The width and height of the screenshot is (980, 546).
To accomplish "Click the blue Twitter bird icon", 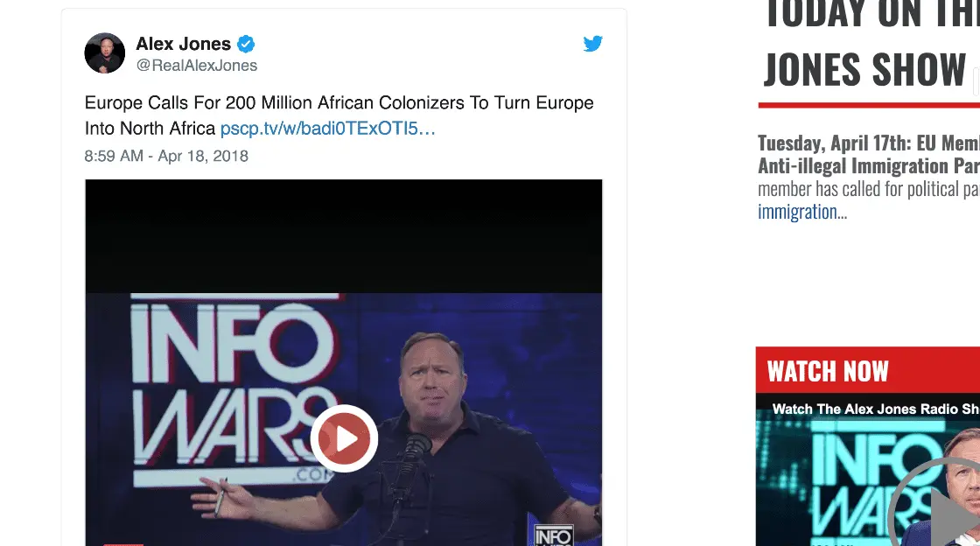I will [x=593, y=44].
